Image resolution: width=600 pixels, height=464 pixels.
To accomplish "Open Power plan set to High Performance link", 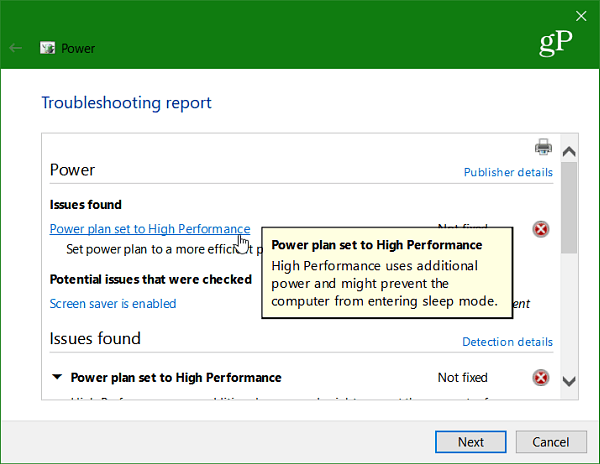I will point(150,229).
